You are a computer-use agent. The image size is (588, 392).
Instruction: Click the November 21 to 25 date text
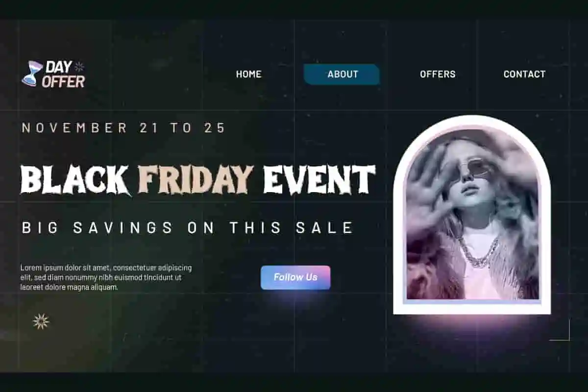tap(123, 128)
